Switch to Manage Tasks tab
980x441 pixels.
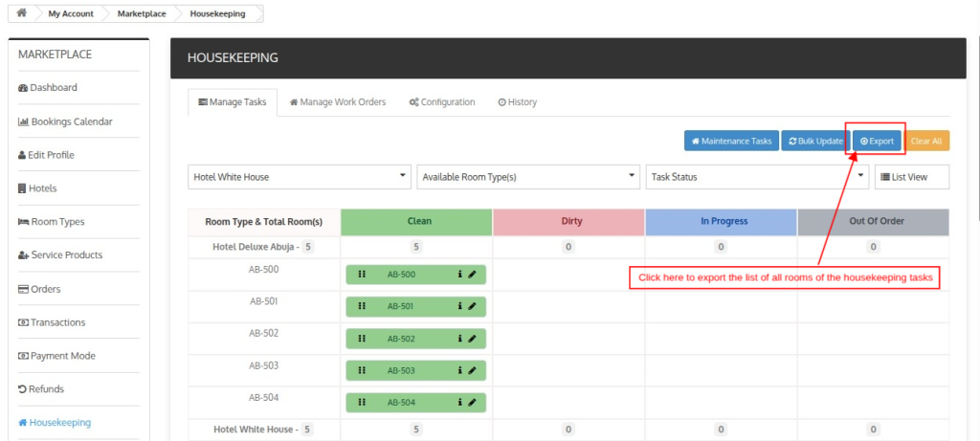point(232,101)
